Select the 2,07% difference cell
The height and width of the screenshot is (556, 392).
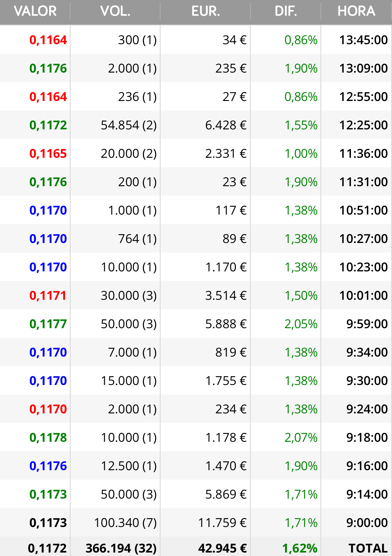(301, 438)
